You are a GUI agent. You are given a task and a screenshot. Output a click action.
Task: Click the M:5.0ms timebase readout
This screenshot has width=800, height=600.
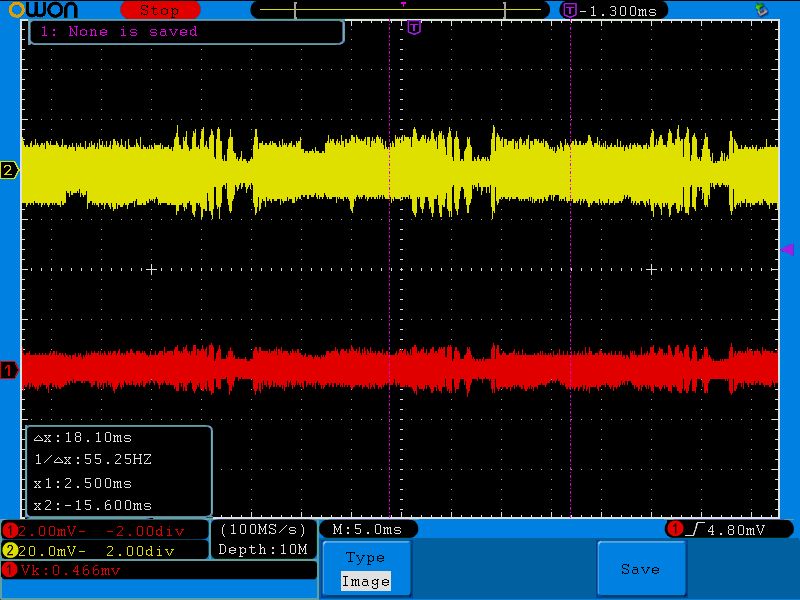click(368, 529)
